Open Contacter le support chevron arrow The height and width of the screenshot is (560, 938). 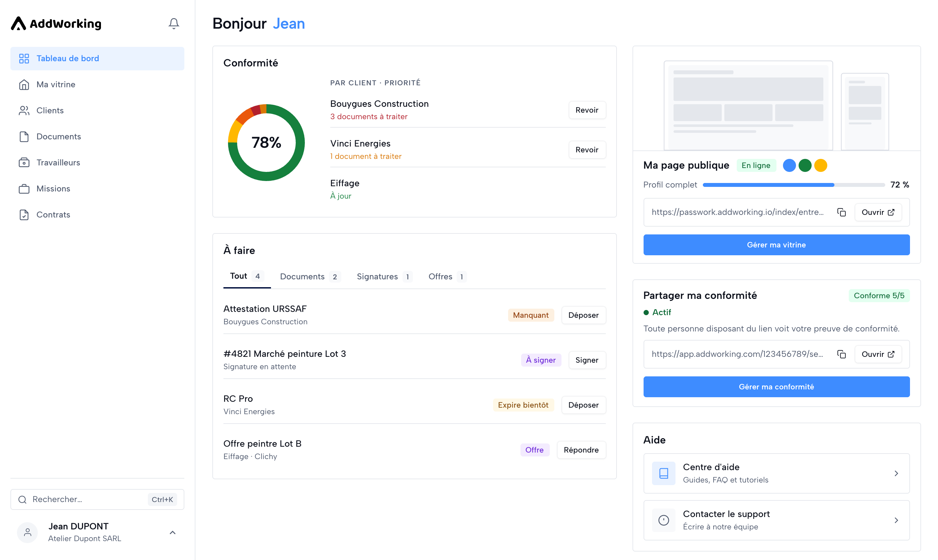click(x=896, y=520)
